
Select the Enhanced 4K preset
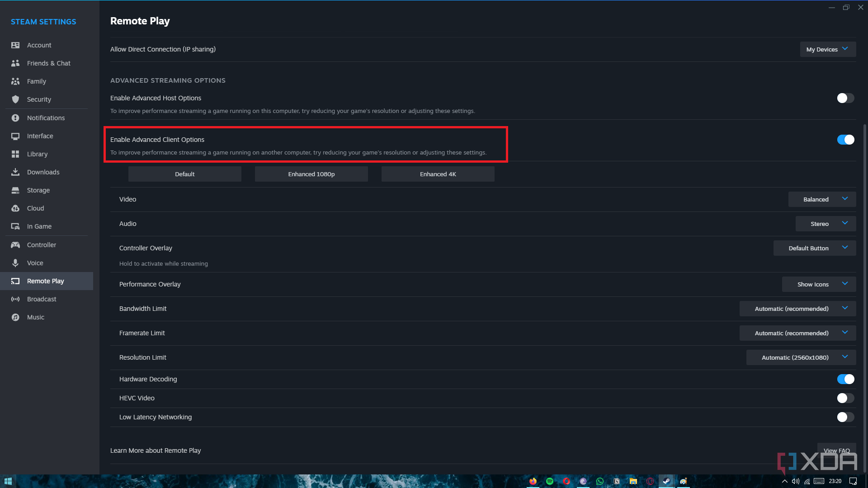tap(438, 174)
